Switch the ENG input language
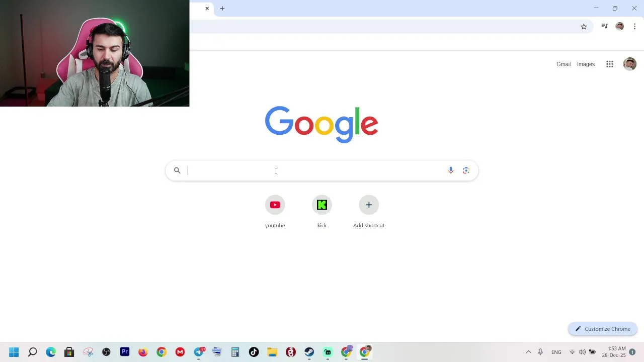The height and width of the screenshot is (362, 644). click(x=556, y=352)
